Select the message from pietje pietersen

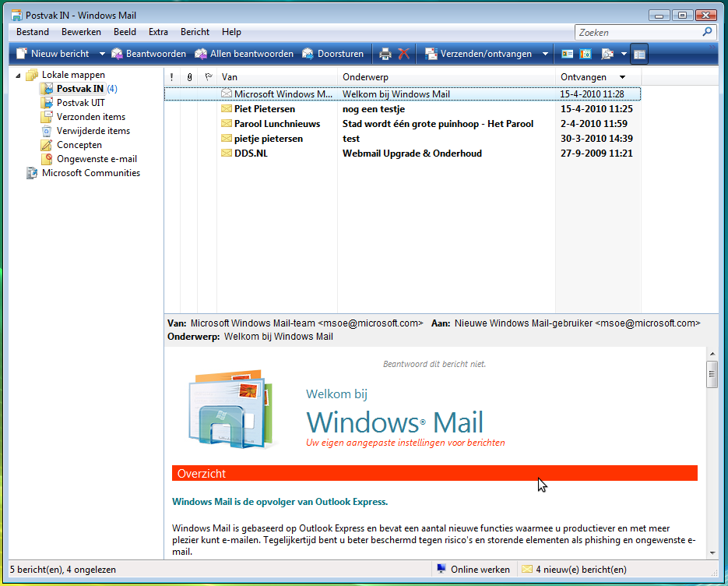click(x=403, y=139)
